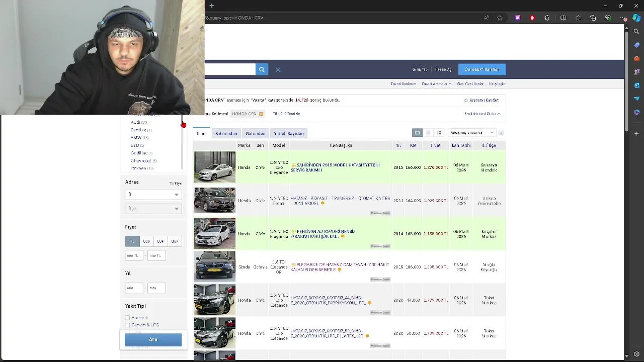Open sidebar Outlook icon
Screen dimensions: 644x362
pyautogui.click(x=636, y=85)
